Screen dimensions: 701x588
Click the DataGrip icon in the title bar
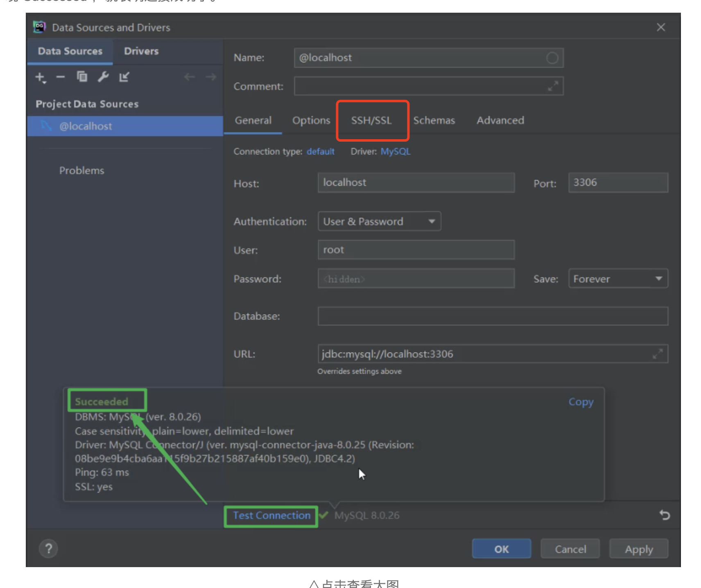[39, 27]
